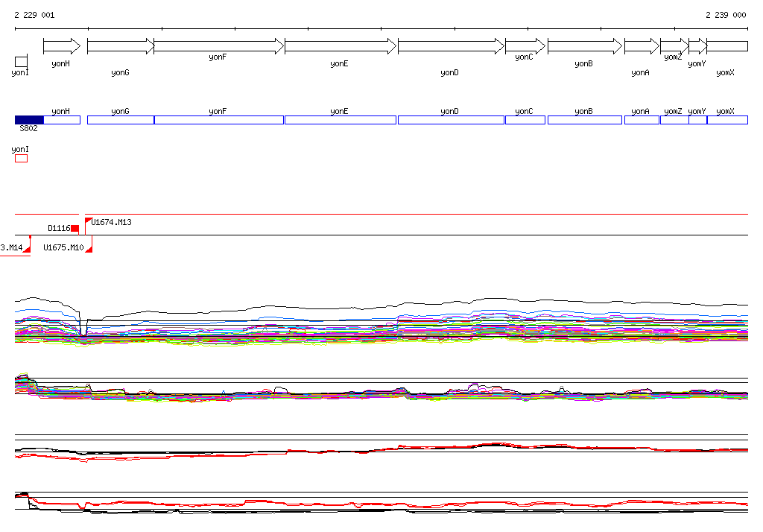Select the yonF gene arrow
The height and width of the screenshot is (532, 763).
[218, 46]
